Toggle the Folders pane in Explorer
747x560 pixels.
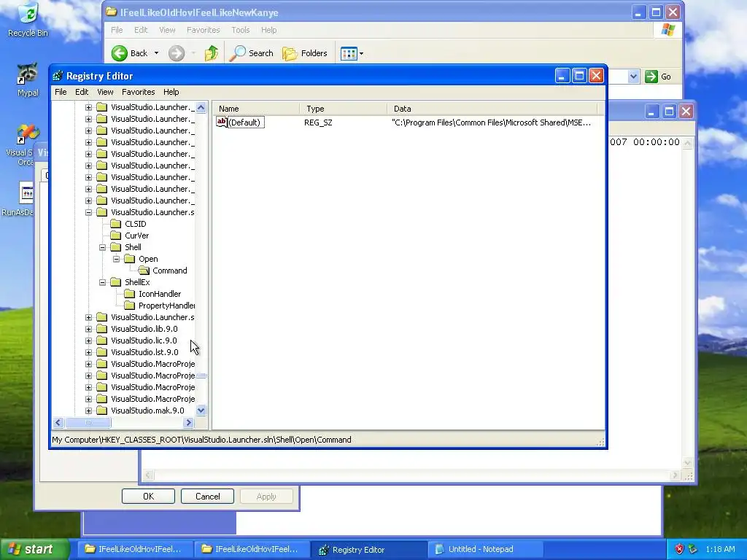(x=305, y=53)
